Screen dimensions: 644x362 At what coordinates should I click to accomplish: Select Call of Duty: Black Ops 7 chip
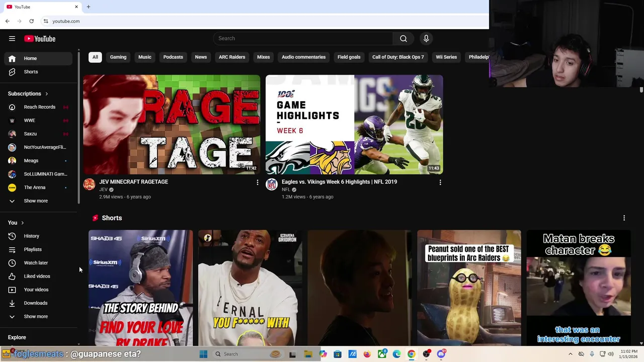(398, 57)
